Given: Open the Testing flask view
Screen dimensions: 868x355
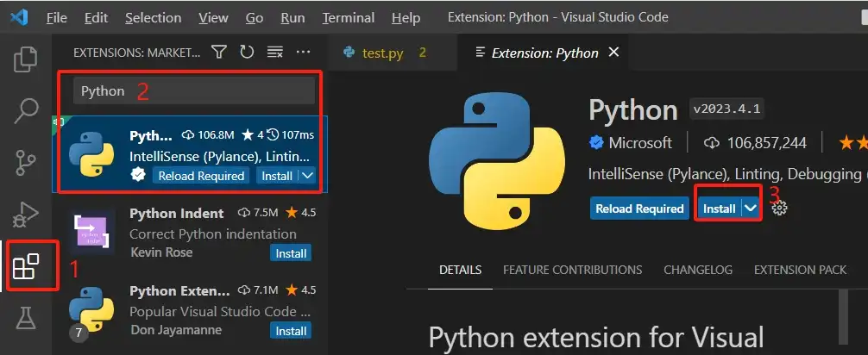Looking at the screenshot, I should (x=26, y=317).
